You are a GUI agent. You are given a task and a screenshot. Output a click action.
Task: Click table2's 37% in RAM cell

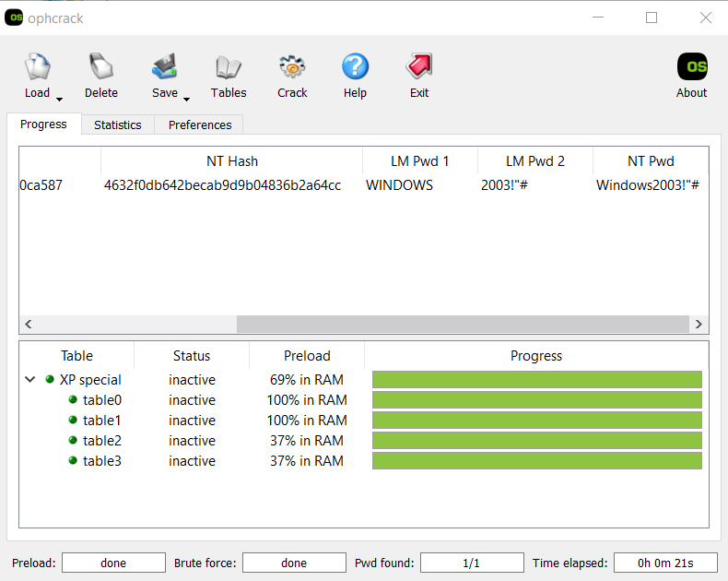(x=307, y=441)
